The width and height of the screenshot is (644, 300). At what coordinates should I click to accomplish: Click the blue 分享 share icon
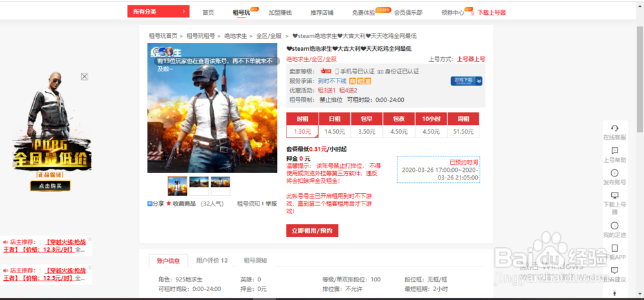(150, 203)
